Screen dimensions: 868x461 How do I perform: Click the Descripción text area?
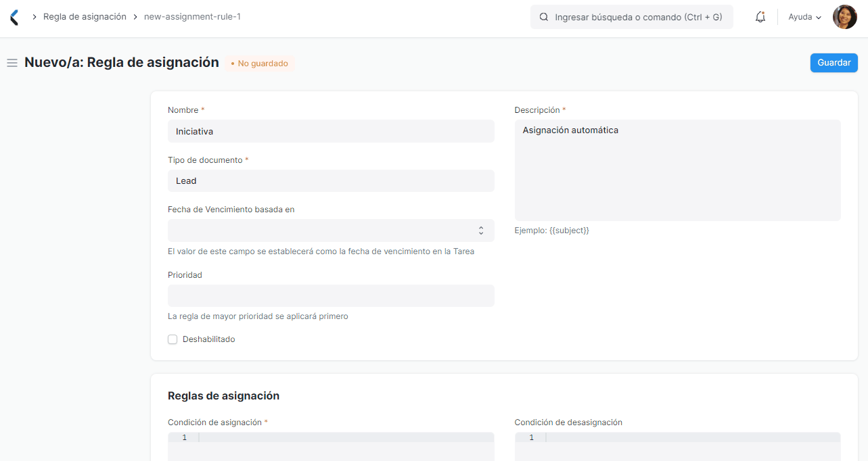(x=677, y=170)
